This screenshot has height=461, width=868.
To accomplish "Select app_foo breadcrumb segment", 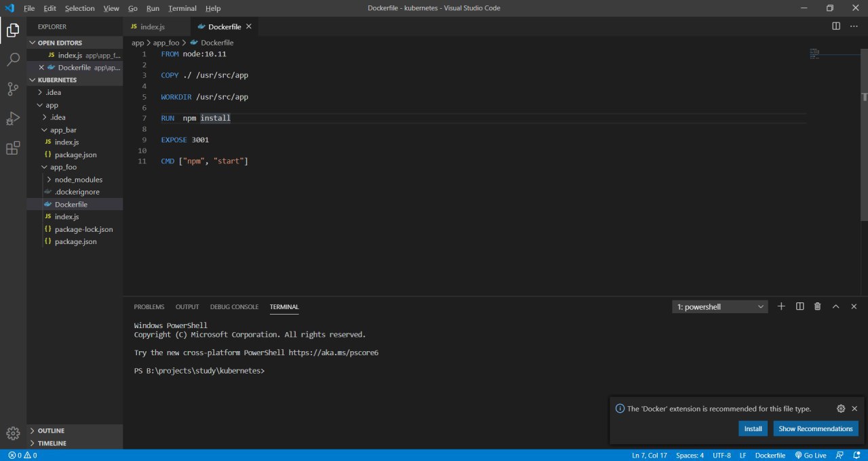I will (x=166, y=43).
